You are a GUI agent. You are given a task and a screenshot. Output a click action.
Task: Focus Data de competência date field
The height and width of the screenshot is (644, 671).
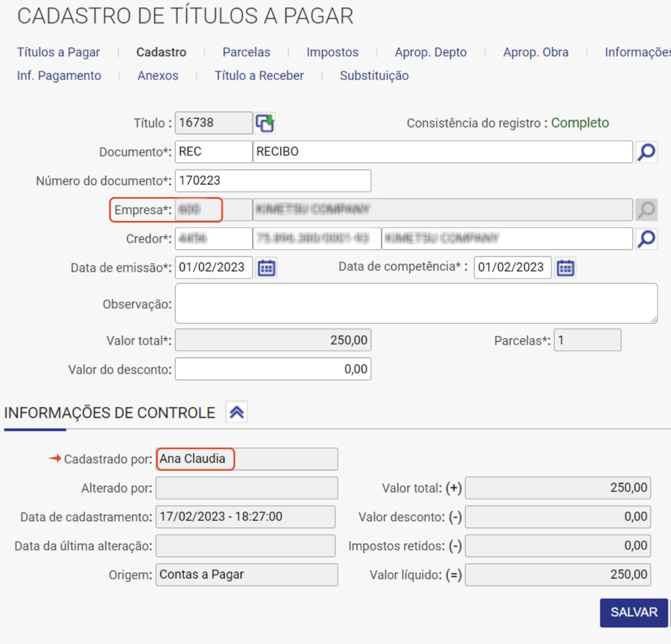pos(513,268)
